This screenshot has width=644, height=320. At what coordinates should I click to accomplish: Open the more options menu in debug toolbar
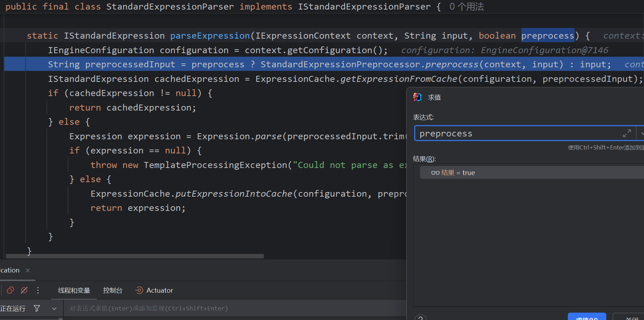(x=38, y=290)
